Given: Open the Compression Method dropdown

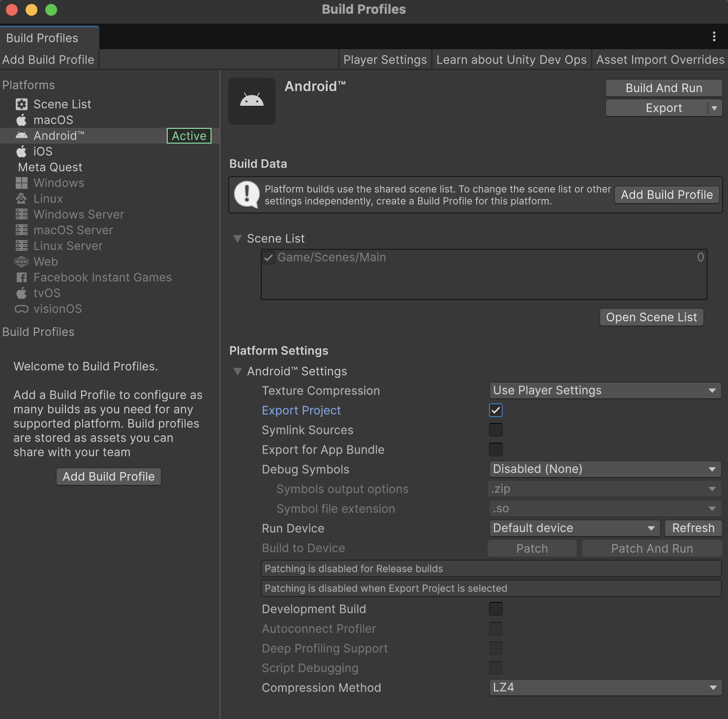Looking at the screenshot, I should click(x=605, y=688).
